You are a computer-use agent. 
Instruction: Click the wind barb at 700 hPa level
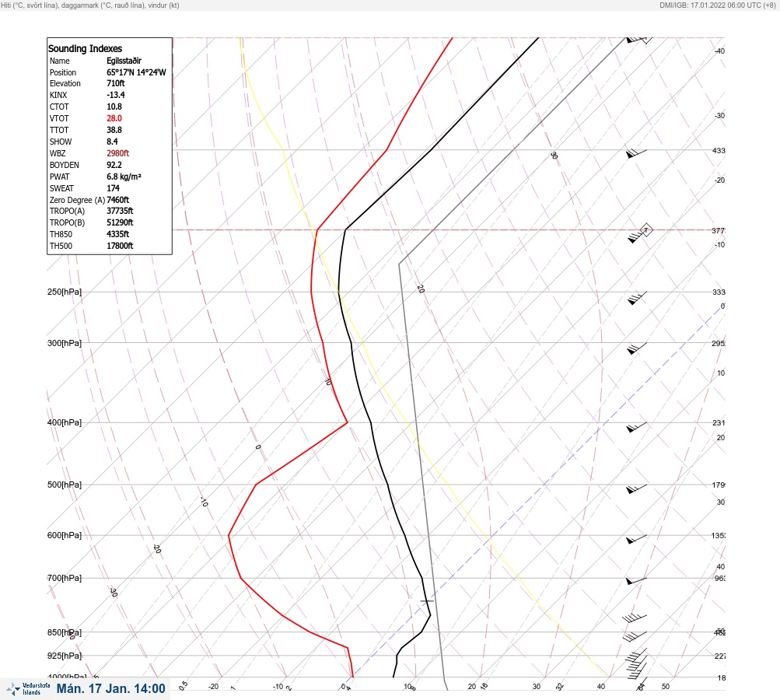click(637, 581)
